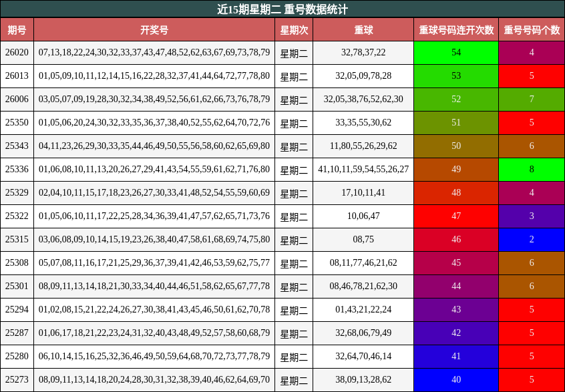Click the blue cell showing 46
This screenshot has height=392, width=565.
click(456, 238)
